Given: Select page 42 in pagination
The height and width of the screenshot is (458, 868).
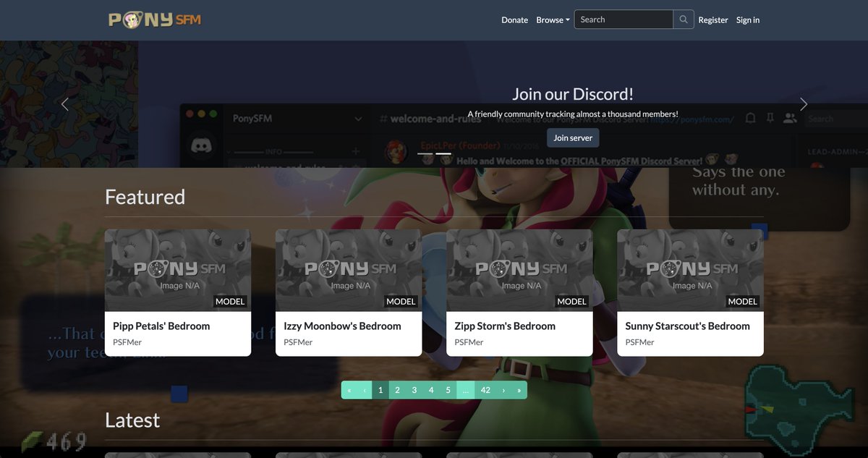Looking at the screenshot, I should pos(485,390).
